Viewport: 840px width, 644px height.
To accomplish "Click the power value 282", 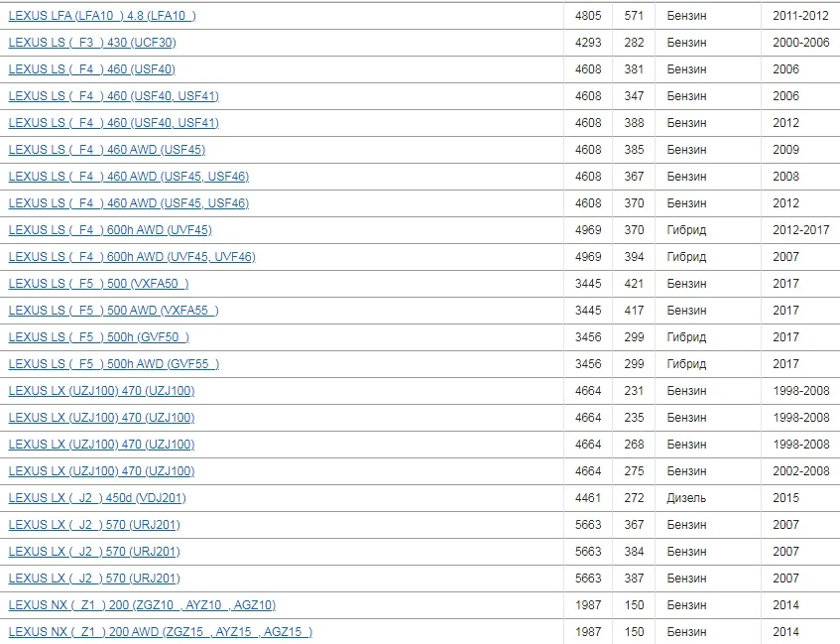I will 634,43.
